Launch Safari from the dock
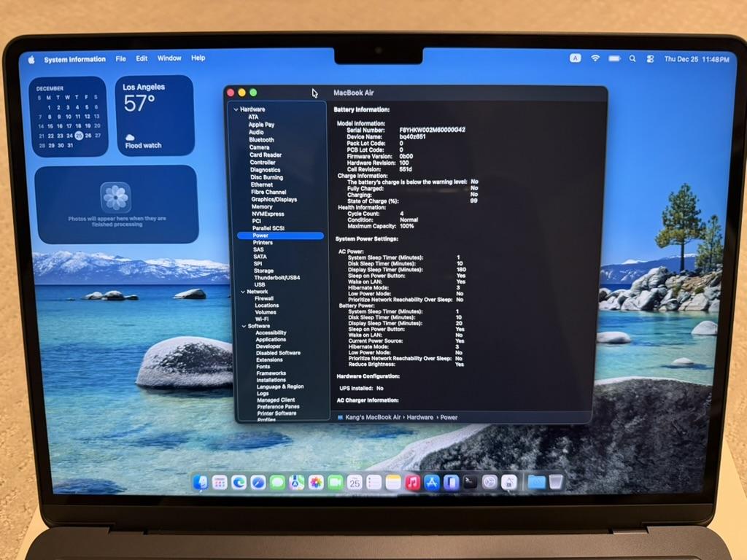The width and height of the screenshot is (747, 560). (258, 483)
